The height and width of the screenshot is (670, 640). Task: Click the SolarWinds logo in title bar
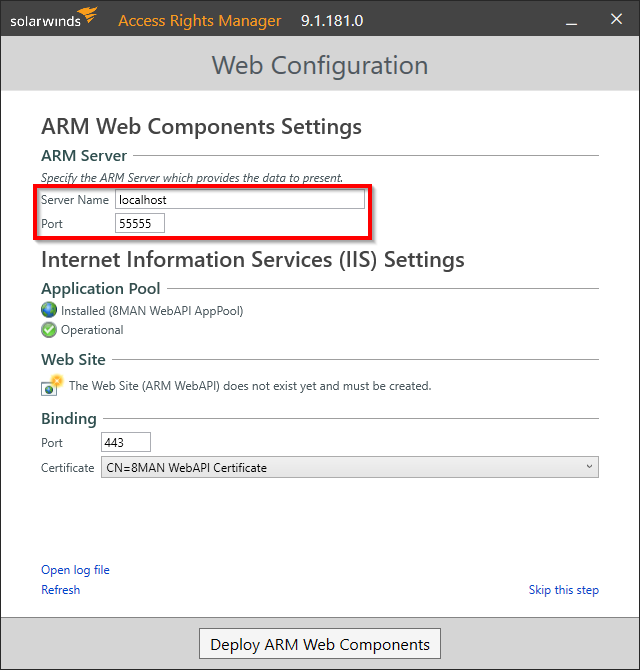point(53,18)
